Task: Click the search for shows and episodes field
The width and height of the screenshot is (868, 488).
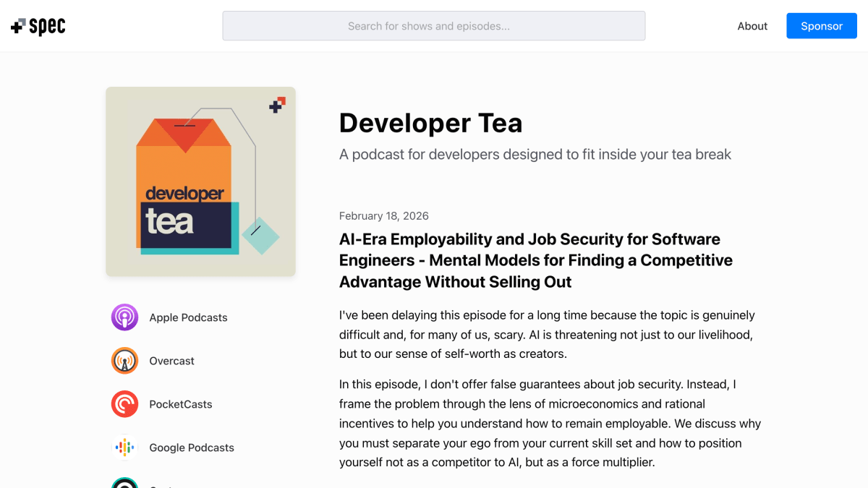Action: point(434,26)
